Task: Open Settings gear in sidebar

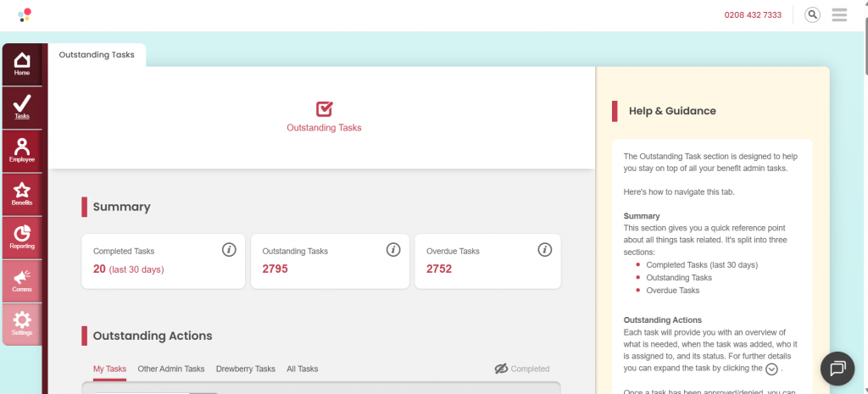Action: coord(22,324)
